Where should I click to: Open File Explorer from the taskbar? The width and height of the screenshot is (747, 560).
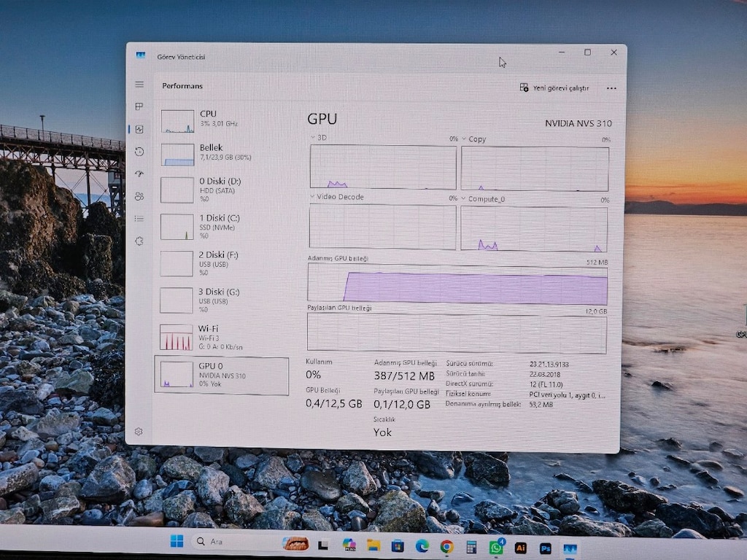tap(373, 545)
